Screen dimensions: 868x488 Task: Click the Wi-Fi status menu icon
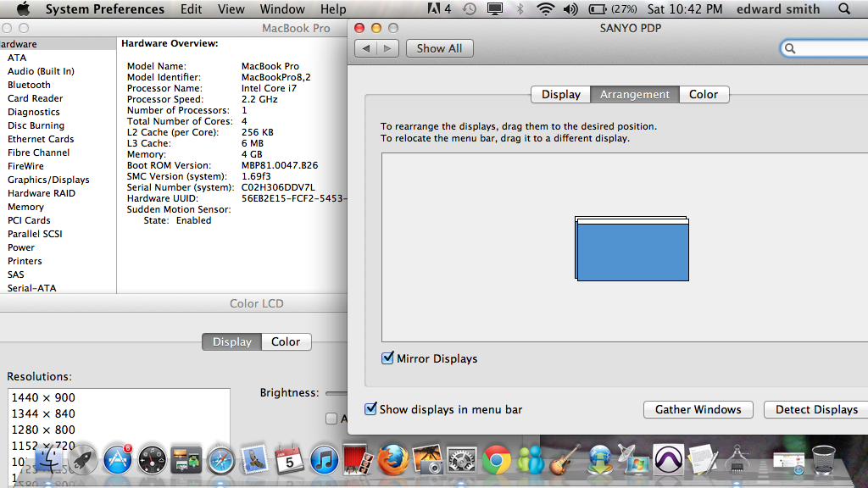point(545,8)
